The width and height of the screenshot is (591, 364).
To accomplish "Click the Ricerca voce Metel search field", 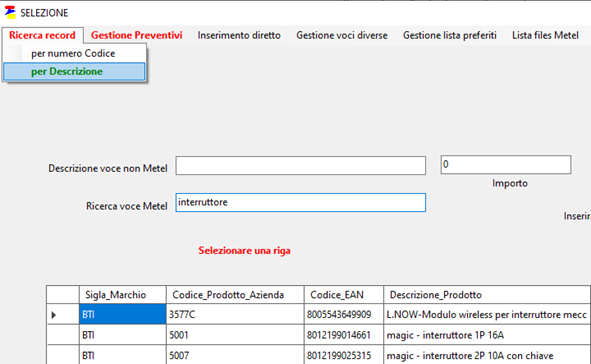I will (300, 203).
